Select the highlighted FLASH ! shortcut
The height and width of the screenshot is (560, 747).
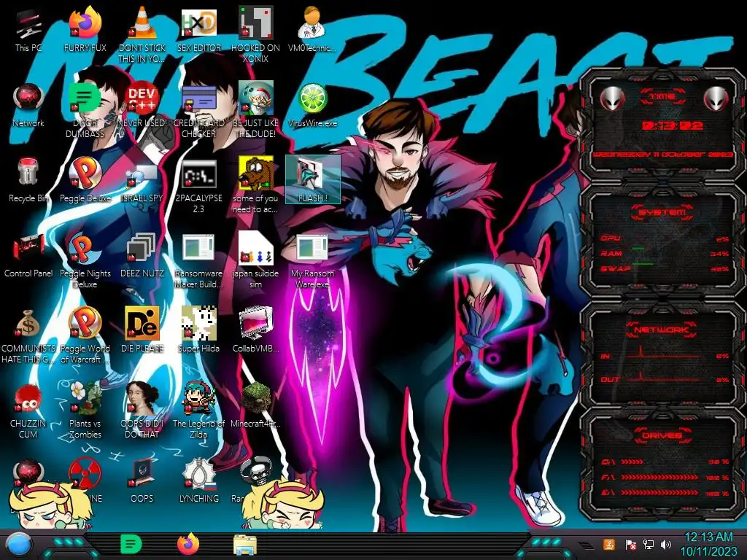tap(312, 179)
